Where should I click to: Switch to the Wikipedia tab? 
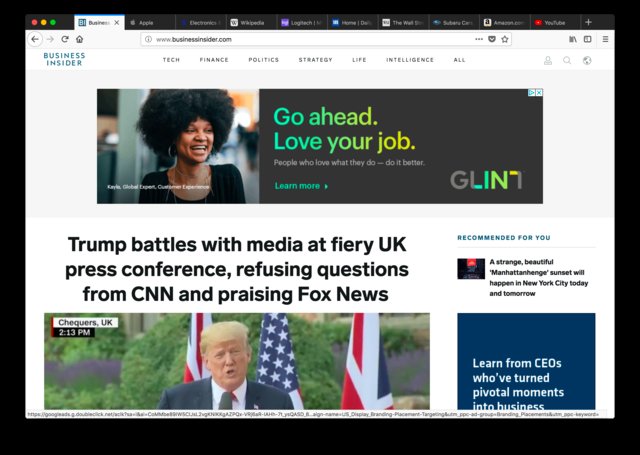click(x=250, y=22)
